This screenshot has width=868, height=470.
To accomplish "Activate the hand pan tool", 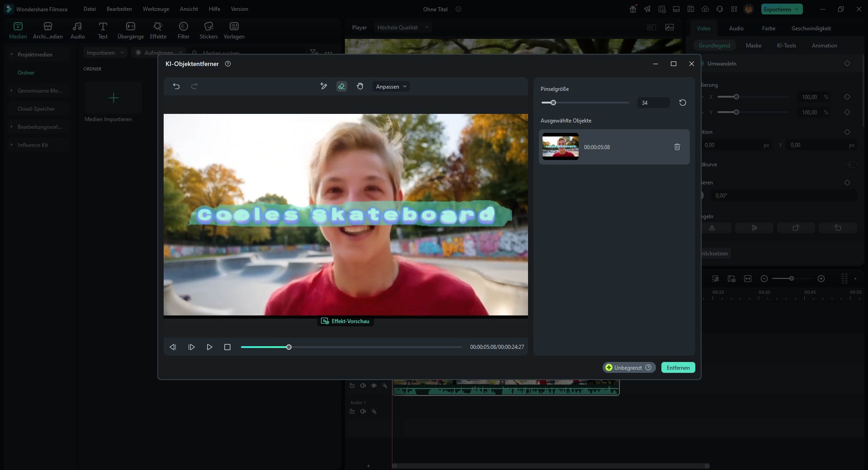I will (x=360, y=86).
